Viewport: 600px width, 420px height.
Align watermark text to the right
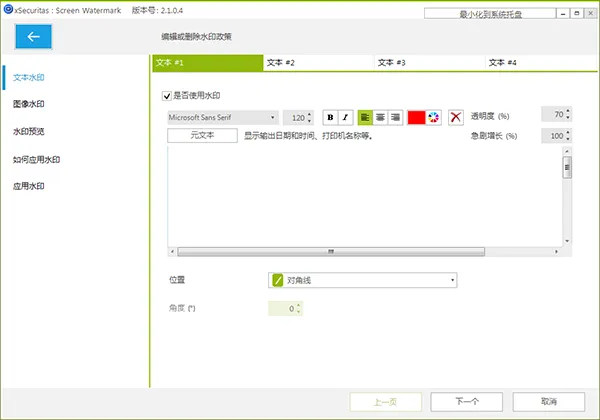click(x=395, y=117)
